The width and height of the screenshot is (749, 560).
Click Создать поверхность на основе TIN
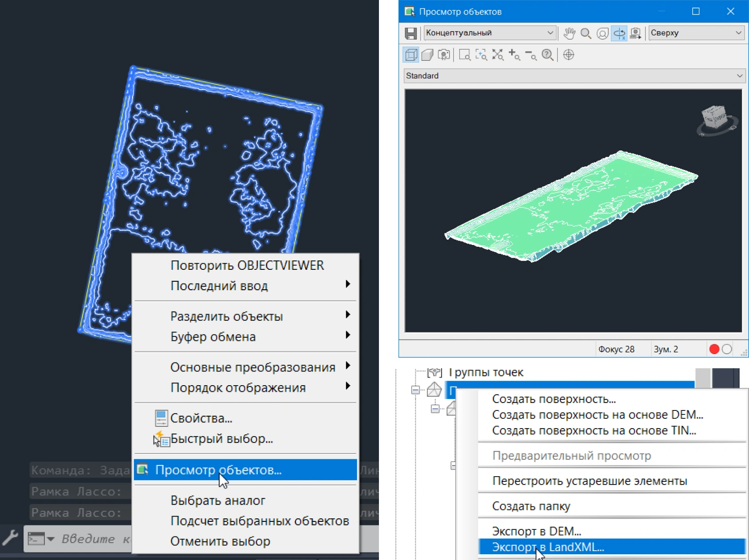594,430
